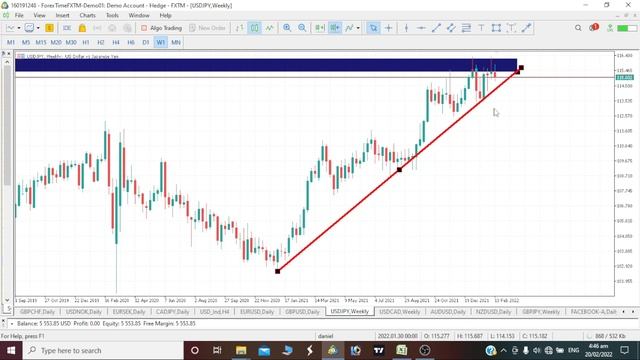Viewport: 640px width, 360px height.
Task: Open notifications with red badge
Action: (594, 27)
